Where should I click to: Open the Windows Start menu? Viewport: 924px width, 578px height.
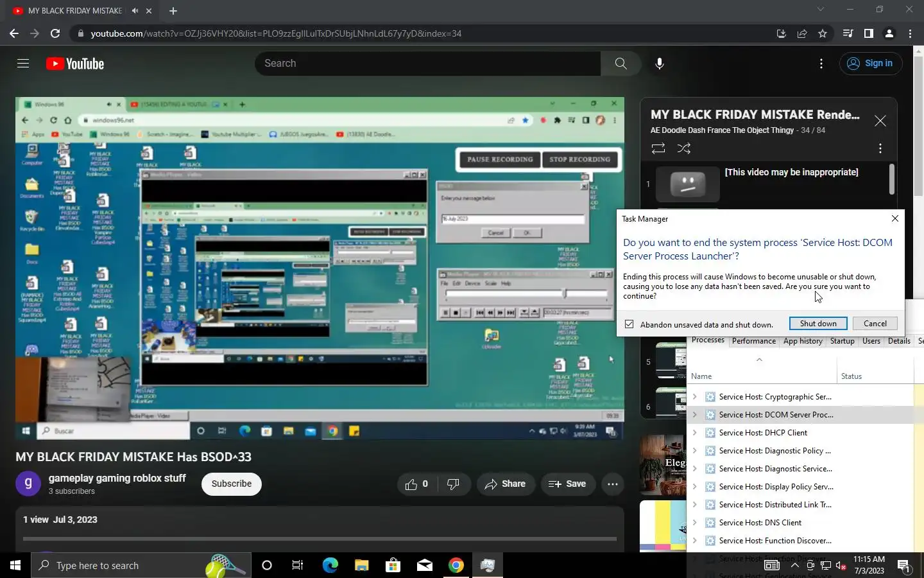pyautogui.click(x=15, y=565)
